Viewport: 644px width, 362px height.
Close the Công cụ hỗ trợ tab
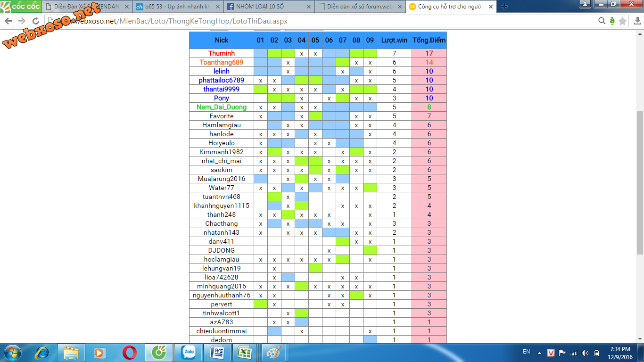490,7
